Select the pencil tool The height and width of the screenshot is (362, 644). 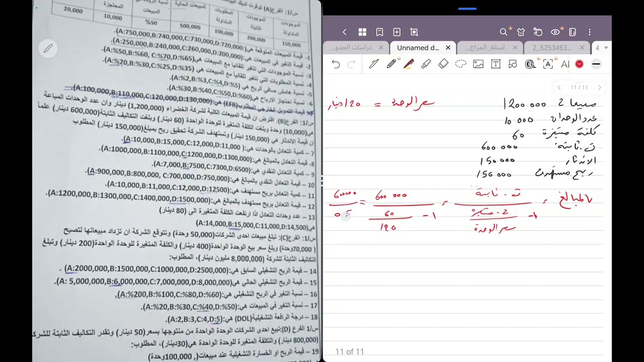pos(391,64)
